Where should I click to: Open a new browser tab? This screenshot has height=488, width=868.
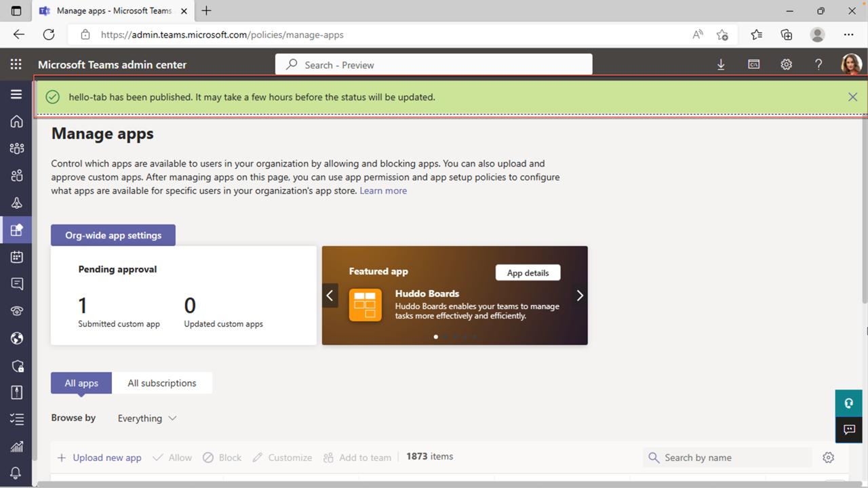207,11
